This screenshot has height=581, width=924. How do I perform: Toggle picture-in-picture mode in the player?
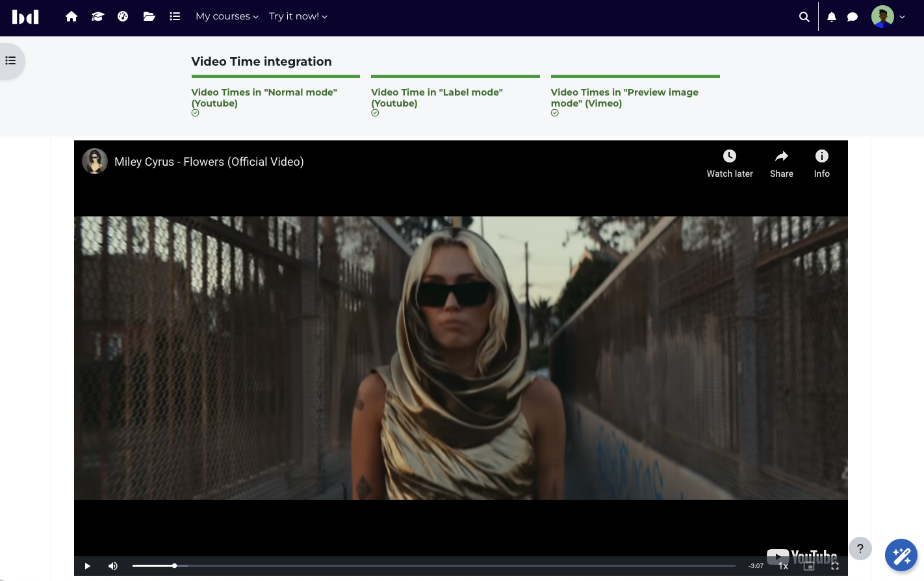click(809, 566)
